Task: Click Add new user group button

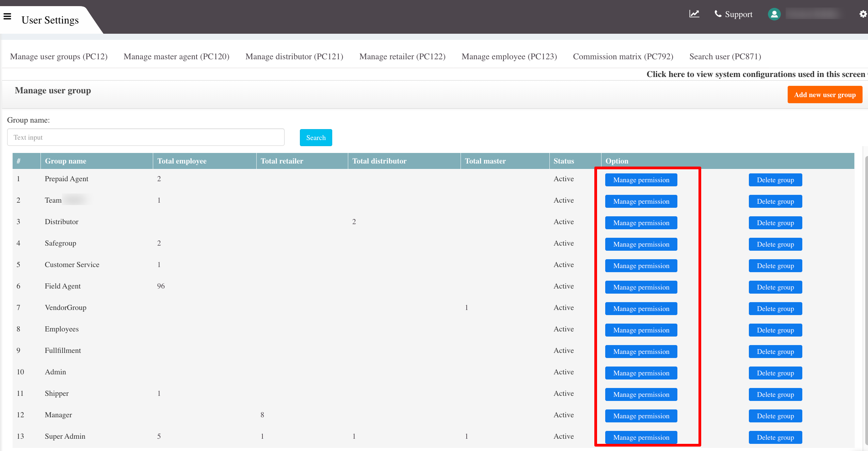Action: pyautogui.click(x=825, y=95)
